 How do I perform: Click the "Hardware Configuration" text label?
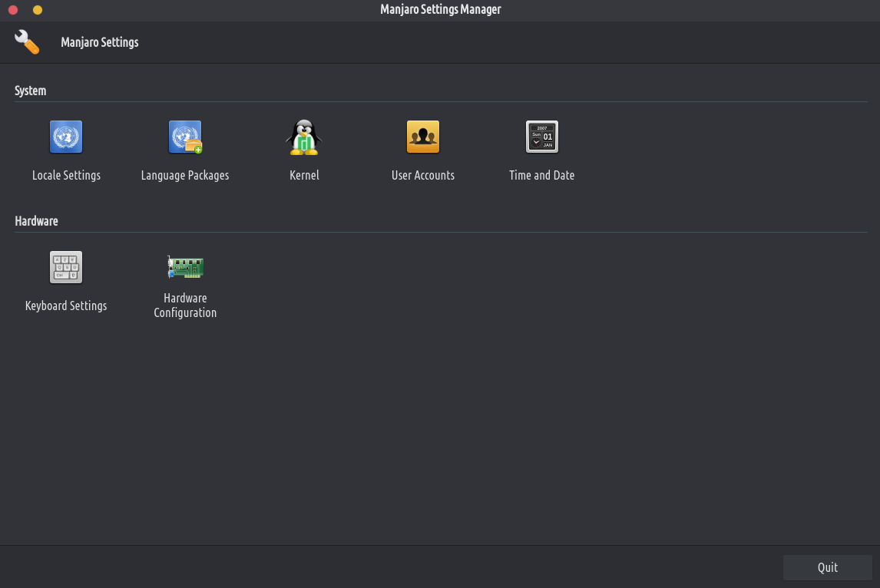click(185, 306)
